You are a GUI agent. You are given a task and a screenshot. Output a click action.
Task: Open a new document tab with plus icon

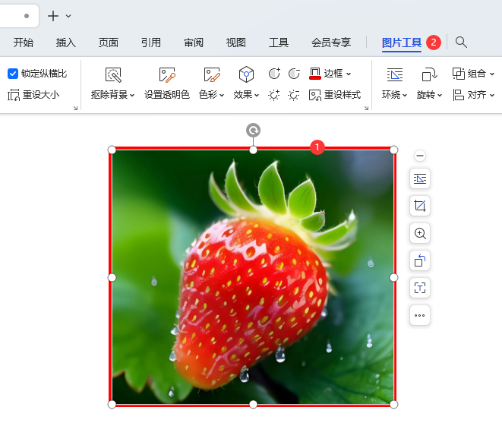tap(53, 16)
